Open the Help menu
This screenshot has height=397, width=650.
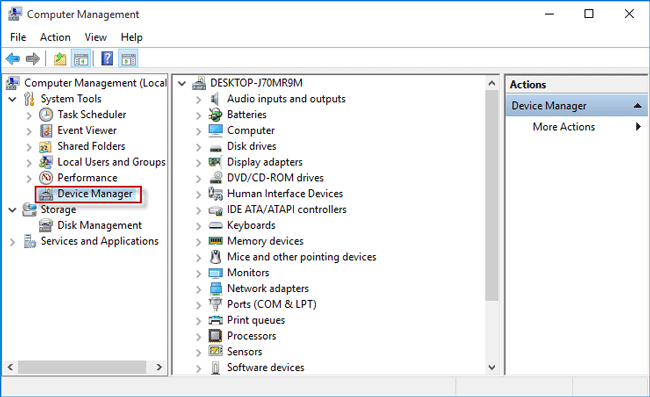coord(131,37)
